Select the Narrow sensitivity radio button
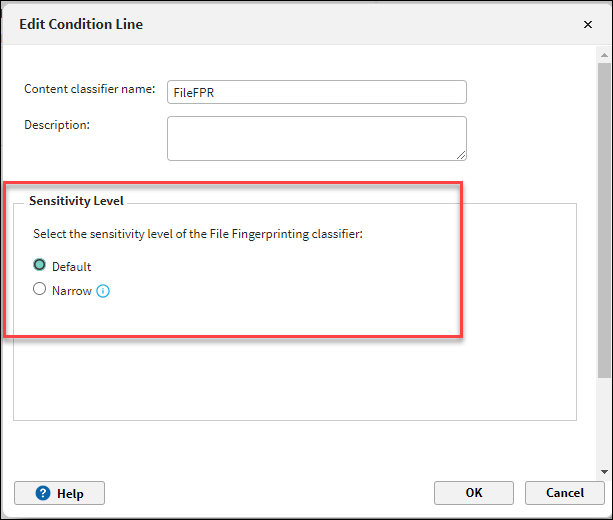This screenshot has width=613, height=520. [40, 290]
